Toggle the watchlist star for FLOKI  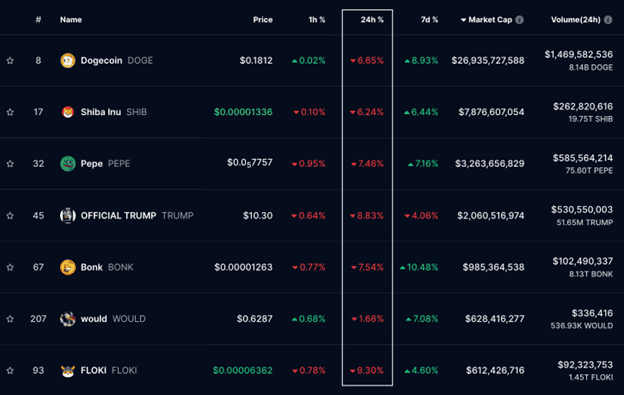click(10, 371)
